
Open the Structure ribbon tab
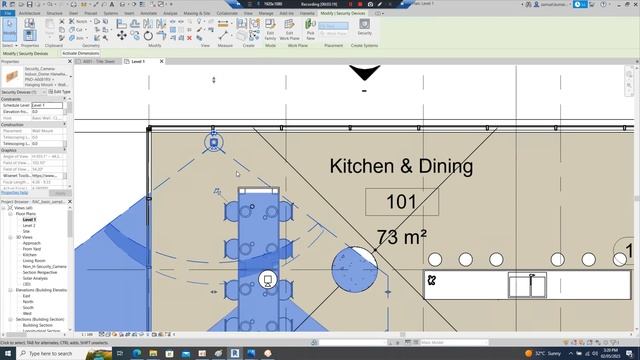(54, 13)
